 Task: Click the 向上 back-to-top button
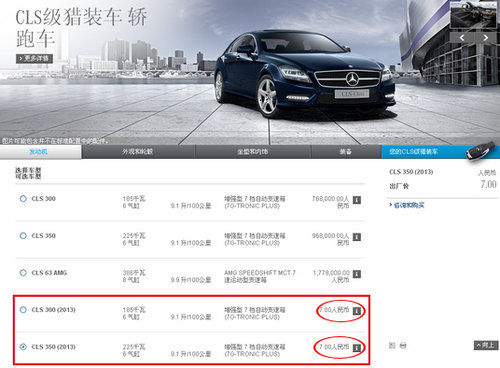click(x=486, y=345)
